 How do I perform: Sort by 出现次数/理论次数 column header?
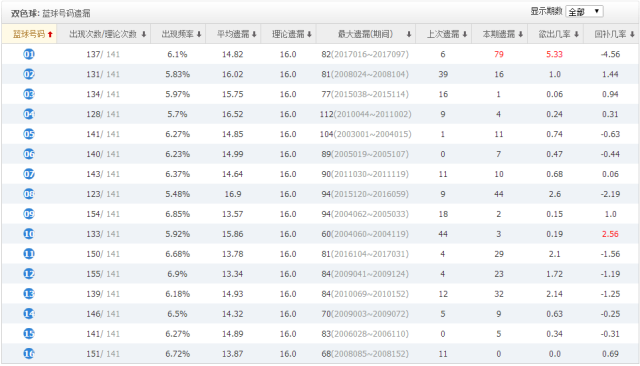point(104,34)
